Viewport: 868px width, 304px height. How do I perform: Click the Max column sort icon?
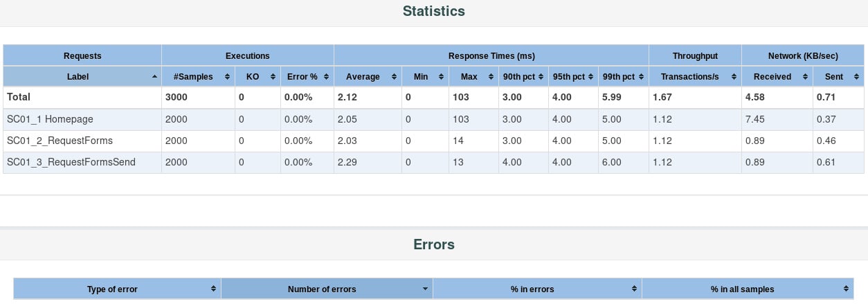[x=491, y=77]
